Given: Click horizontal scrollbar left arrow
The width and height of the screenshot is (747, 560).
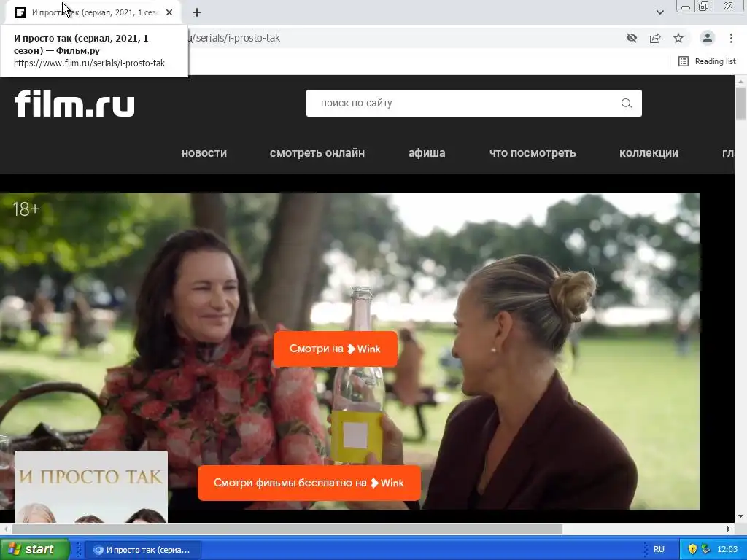Looking at the screenshot, I should pyautogui.click(x=6, y=529).
